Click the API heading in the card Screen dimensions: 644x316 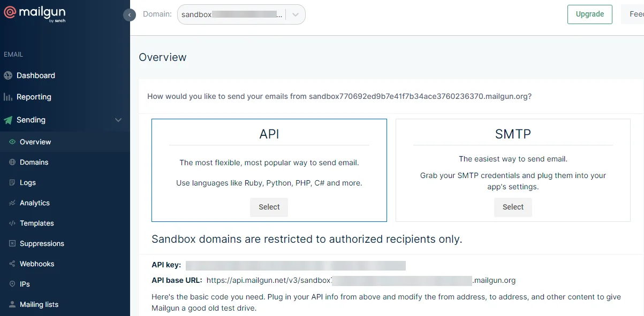point(269,134)
